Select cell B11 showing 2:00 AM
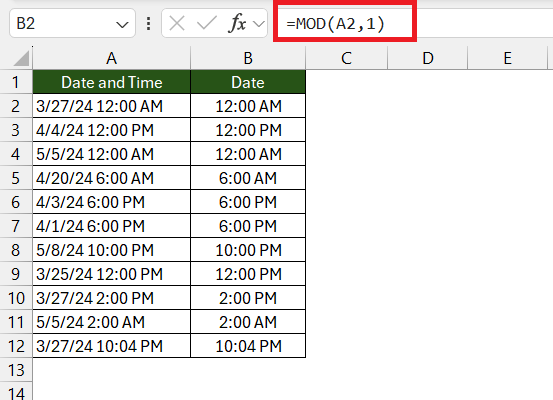 tap(248, 322)
